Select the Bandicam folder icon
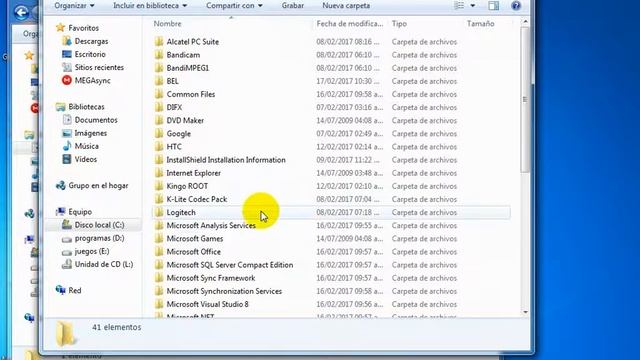The width and height of the screenshot is (640, 360). click(x=159, y=55)
